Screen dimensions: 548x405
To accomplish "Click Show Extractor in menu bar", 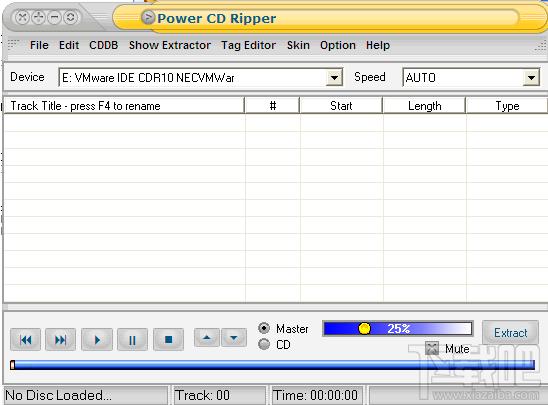I will coord(170,45).
